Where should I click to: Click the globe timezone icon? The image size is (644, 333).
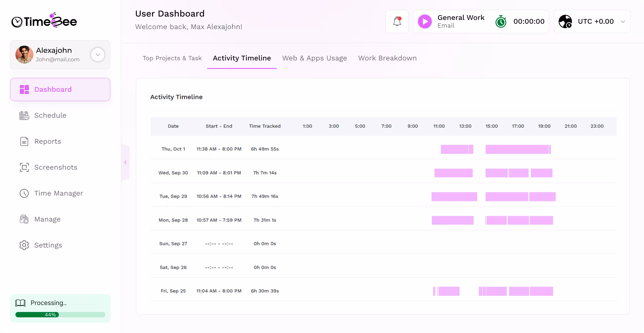coord(565,21)
